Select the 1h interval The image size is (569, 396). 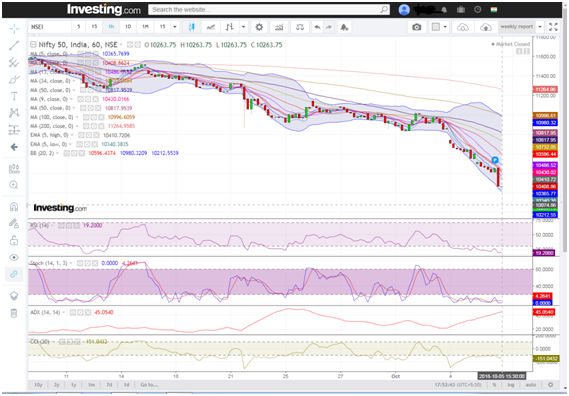(111, 27)
